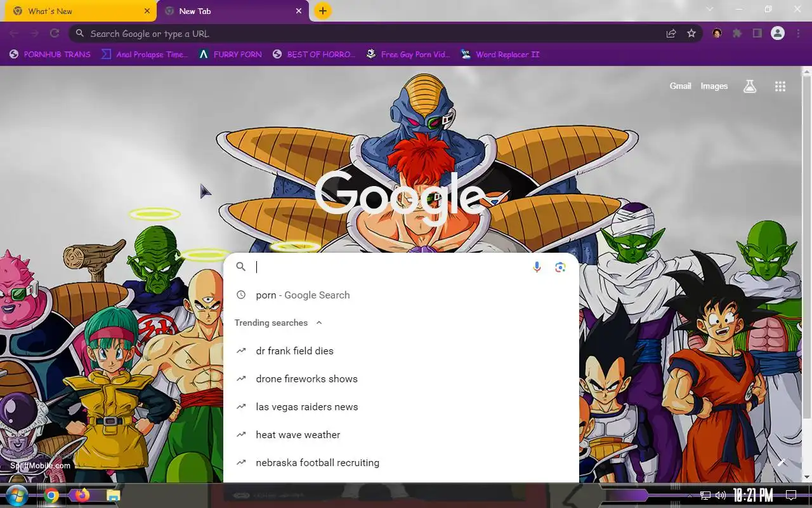Go forward with the forward arrow
The height and width of the screenshot is (508, 812).
pos(34,34)
